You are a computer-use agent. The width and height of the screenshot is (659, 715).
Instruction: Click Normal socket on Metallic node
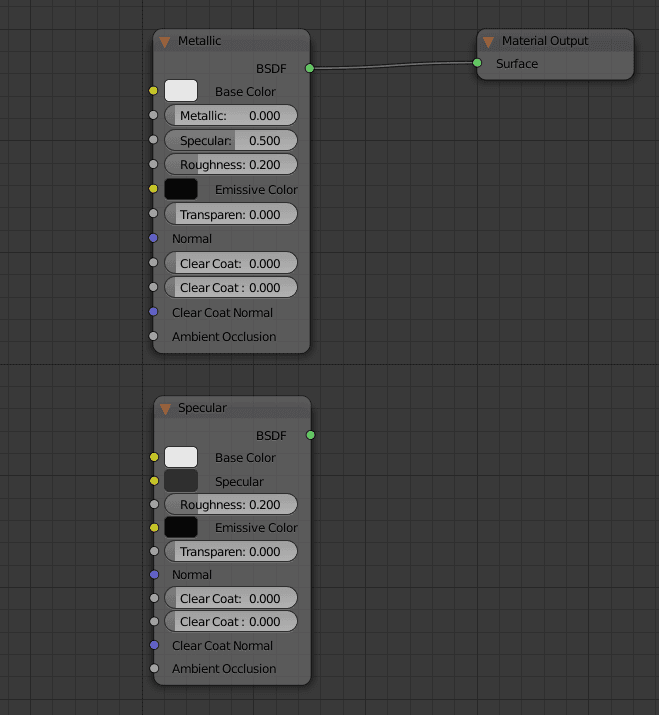(x=153, y=238)
